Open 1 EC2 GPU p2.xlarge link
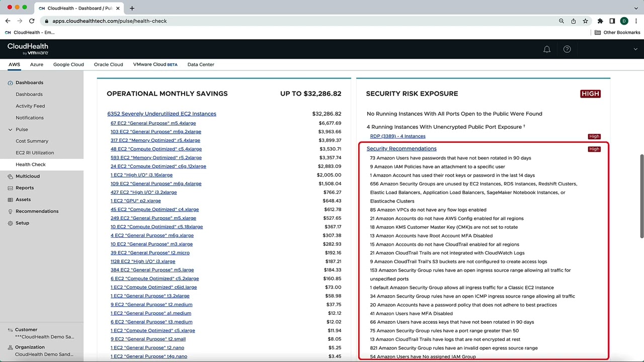644x362 pixels. coord(135,201)
